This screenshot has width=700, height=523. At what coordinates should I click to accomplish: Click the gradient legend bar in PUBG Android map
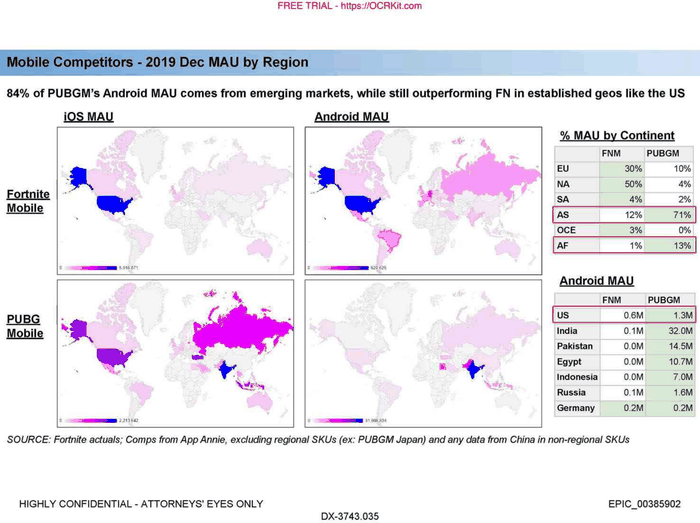[338, 420]
